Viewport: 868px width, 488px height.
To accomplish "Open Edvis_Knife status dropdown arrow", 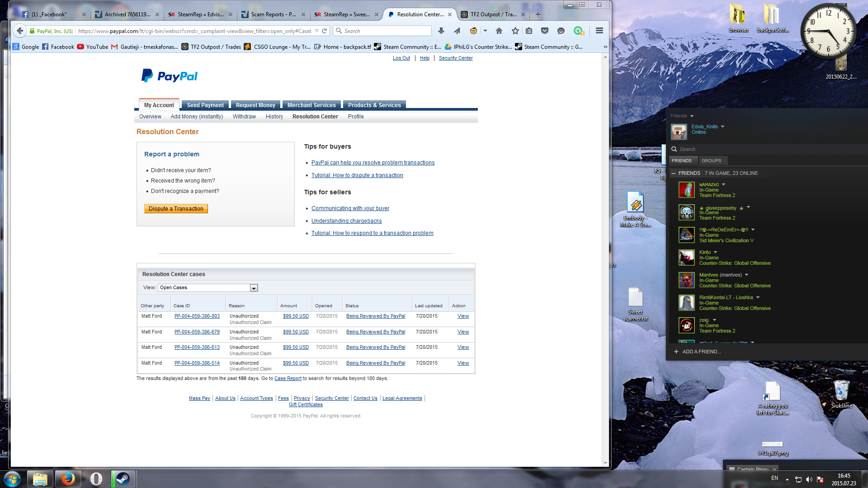I will pyautogui.click(x=722, y=127).
